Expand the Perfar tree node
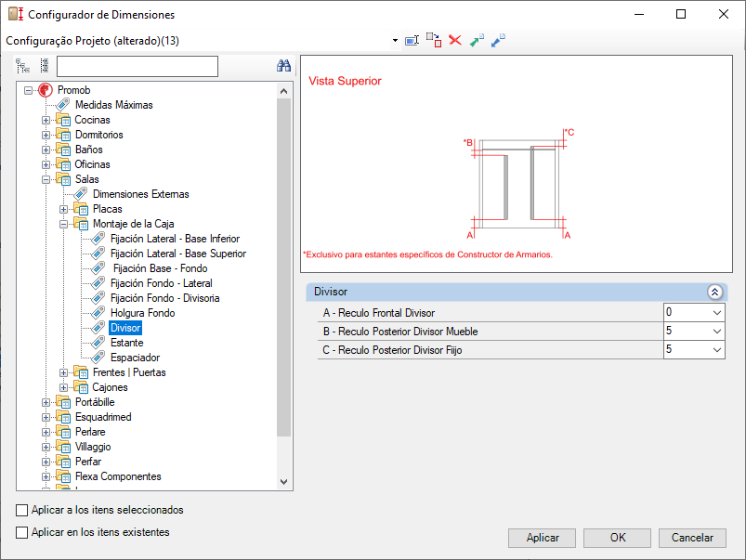The height and width of the screenshot is (560, 746). pos(46,462)
